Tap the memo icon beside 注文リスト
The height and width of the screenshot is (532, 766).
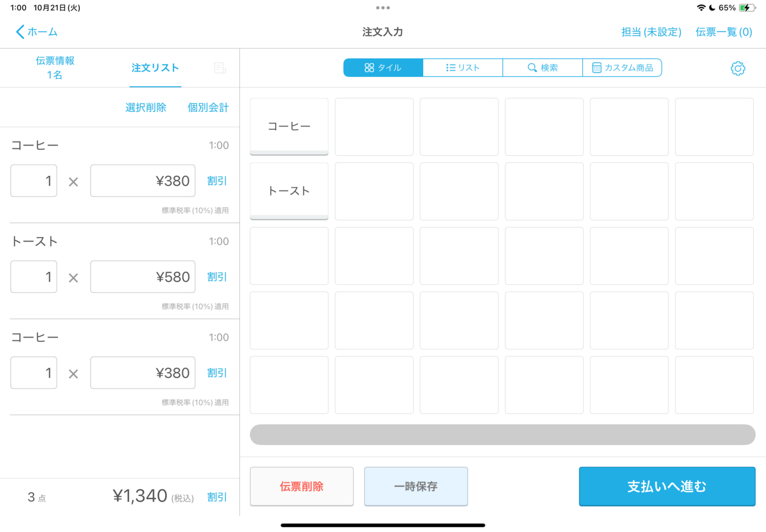(x=220, y=68)
